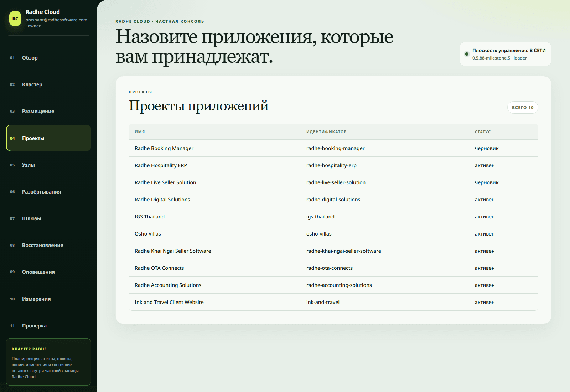The width and height of the screenshot is (570, 392).
Task: Open Radhe Digital Solutions project
Action: (x=162, y=200)
